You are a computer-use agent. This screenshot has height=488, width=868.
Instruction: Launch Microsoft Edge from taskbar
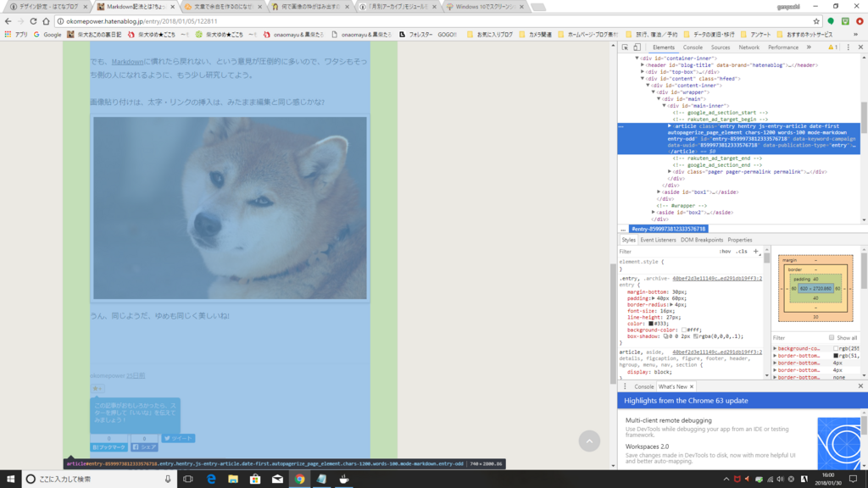211,480
